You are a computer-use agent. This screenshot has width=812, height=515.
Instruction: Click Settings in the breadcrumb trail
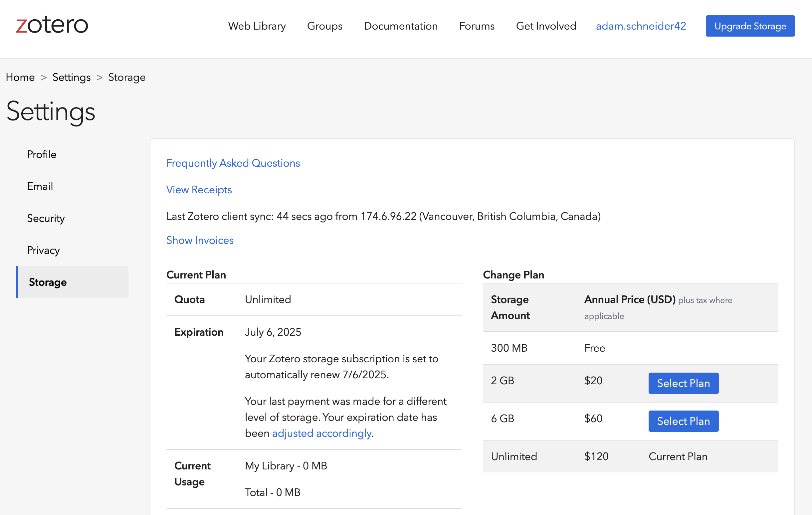coord(72,77)
